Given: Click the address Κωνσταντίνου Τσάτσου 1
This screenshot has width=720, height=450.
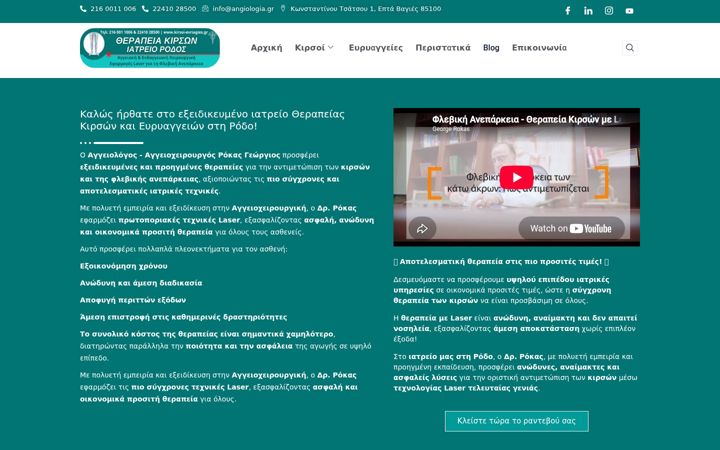Looking at the screenshot, I should [x=366, y=9].
